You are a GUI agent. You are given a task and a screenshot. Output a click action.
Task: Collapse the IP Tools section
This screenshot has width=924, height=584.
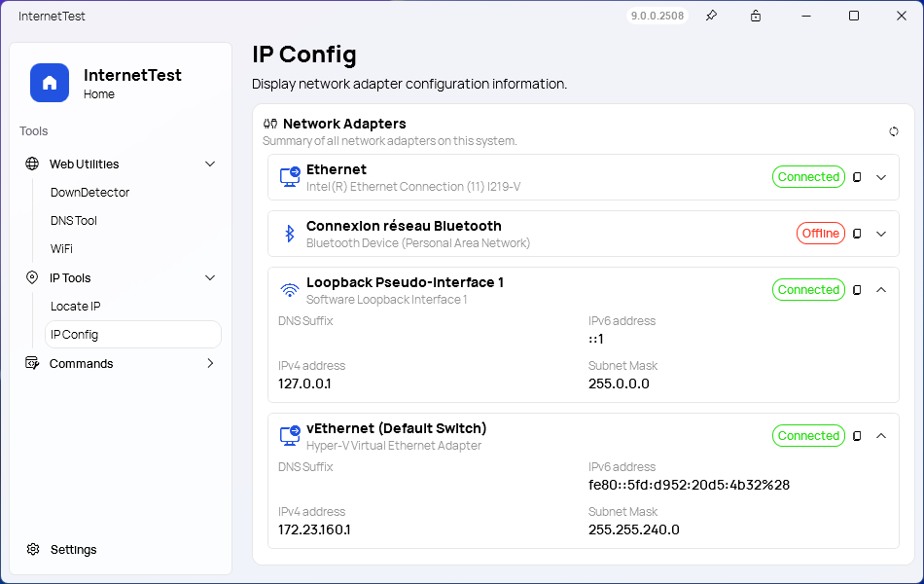click(210, 277)
